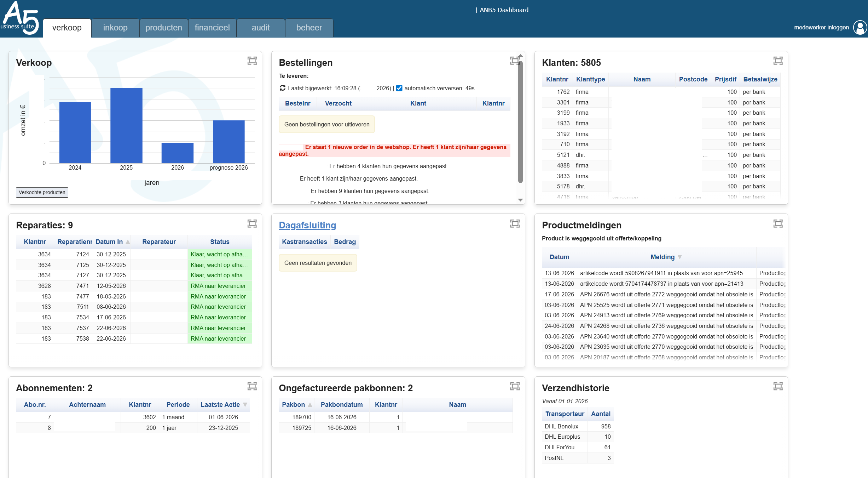Screen dimensions: 868x478
Task: Sort pakbonnen by Pakbon column
Action: click(297, 405)
